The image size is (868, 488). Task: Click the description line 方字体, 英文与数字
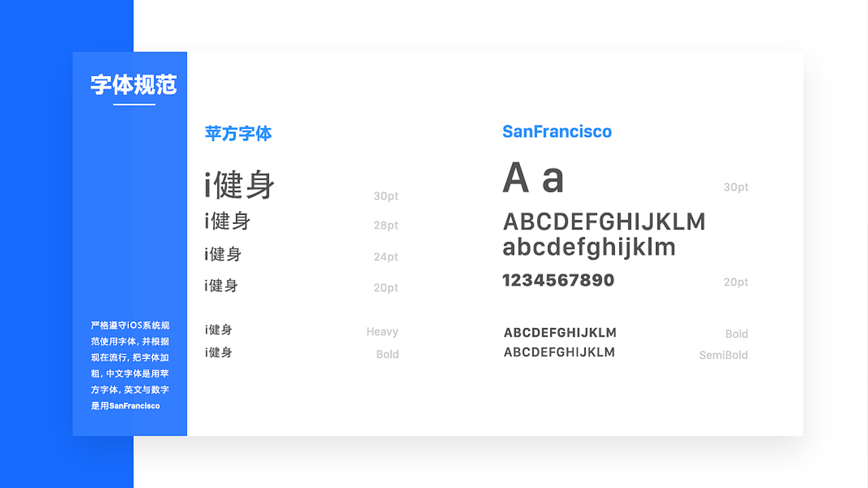[130, 390]
